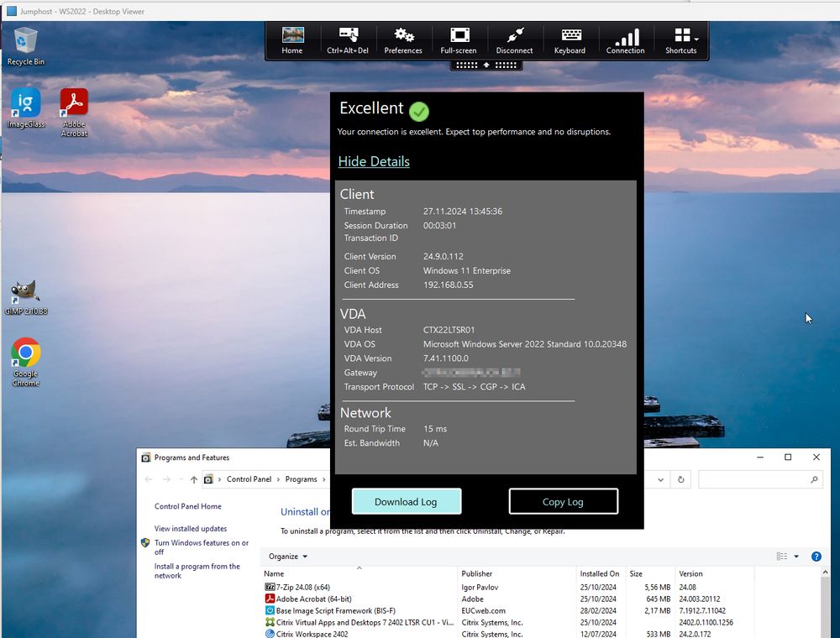Image resolution: width=840 pixels, height=638 pixels.
Task: Open View installed updates link
Action: click(191, 528)
